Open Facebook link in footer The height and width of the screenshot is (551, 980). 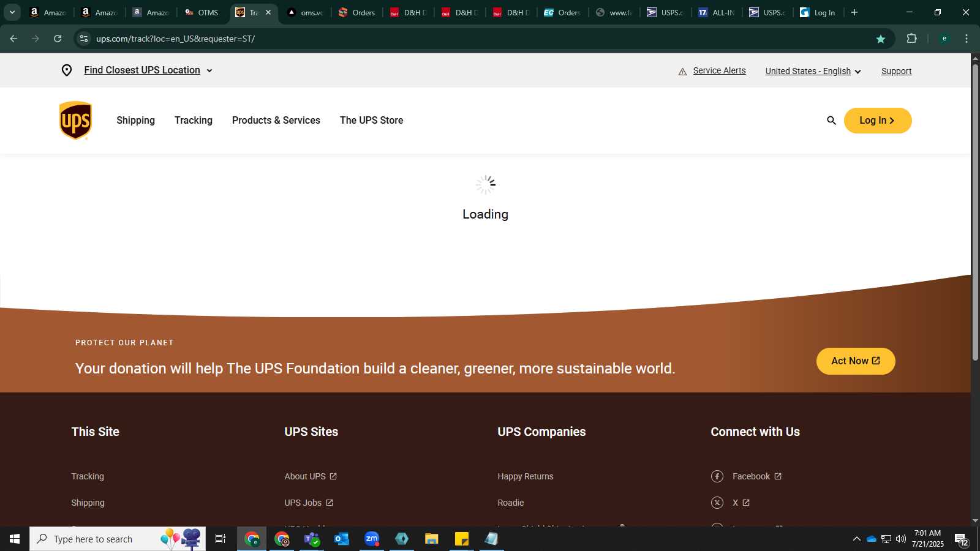coord(757,476)
